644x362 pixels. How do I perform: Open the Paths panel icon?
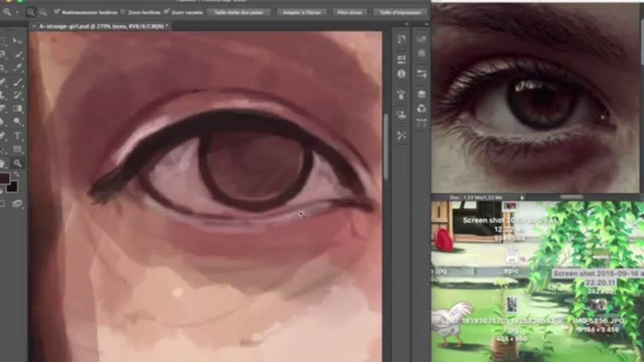pyautogui.click(x=422, y=122)
